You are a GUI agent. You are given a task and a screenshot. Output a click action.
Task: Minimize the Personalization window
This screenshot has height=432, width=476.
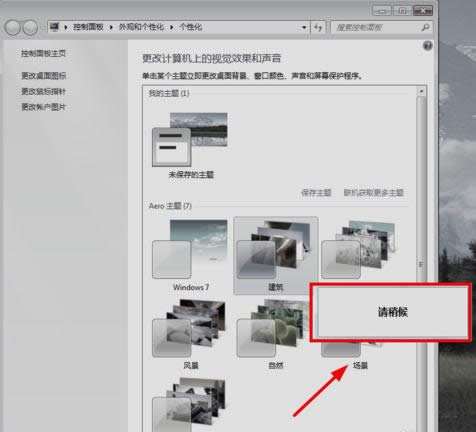[x=382, y=11]
